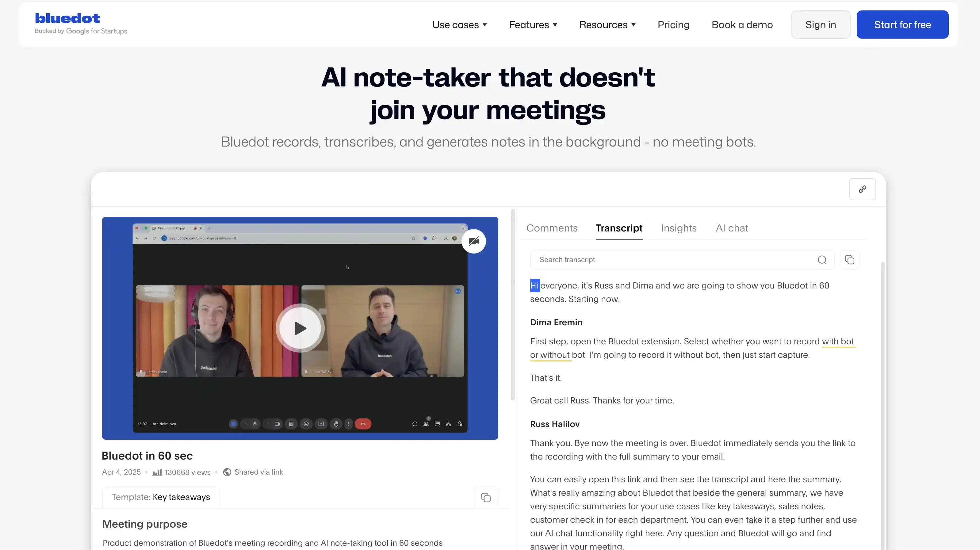The width and height of the screenshot is (980, 550).
Task: Click the globe Shared via link icon
Action: [x=227, y=472]
